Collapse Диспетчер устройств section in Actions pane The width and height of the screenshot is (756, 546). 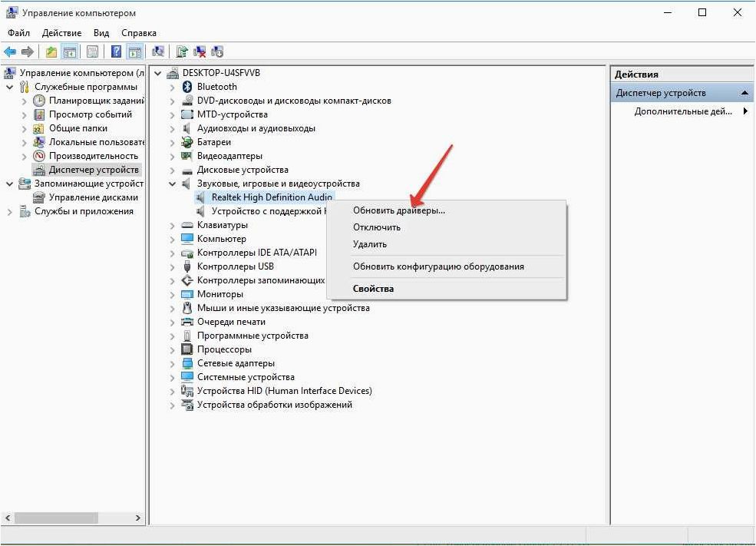[x=745, y=93]
